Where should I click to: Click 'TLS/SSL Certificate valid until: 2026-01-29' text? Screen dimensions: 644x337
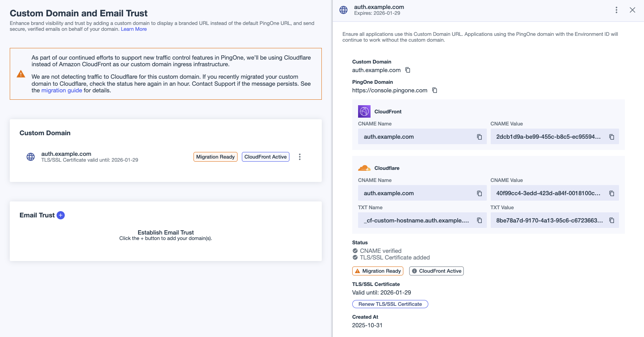(x=90, y=160)
